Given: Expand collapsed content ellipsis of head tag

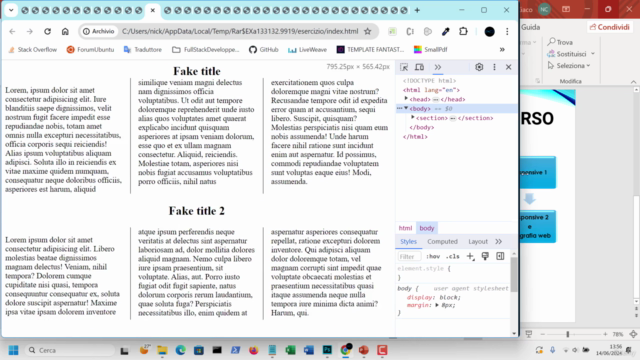Looking at the screenshot, I should [x=436, y=99].
